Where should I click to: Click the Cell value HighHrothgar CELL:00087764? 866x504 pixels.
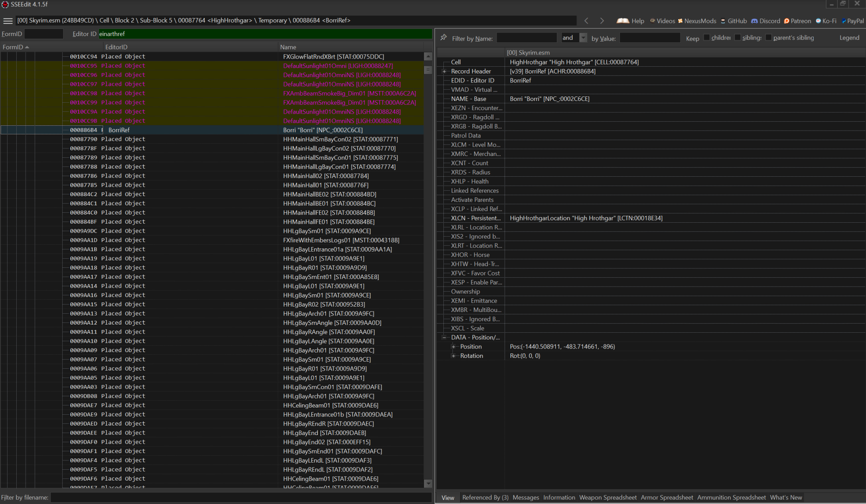point(574,62)
